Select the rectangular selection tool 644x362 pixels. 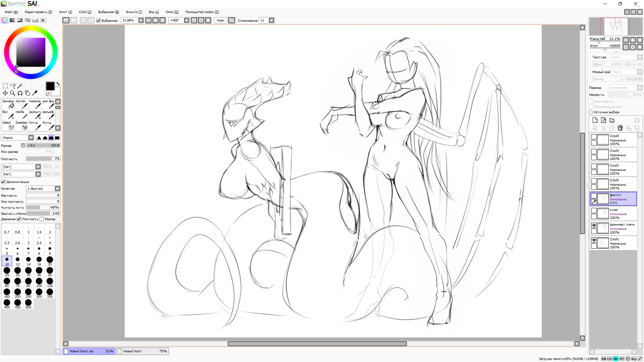(5, 86)
